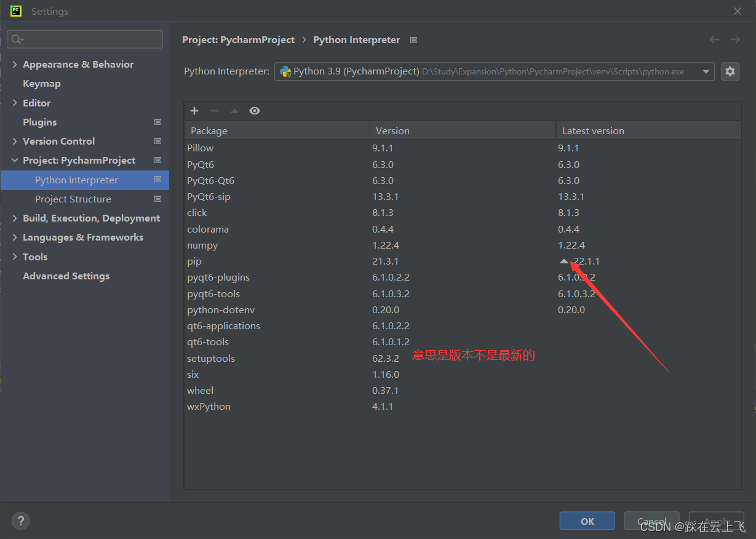The height and width of the screenshot is (539, 756).
Task: Select the numpy package row
Action: pyautogui.click(x=463, y=245)
